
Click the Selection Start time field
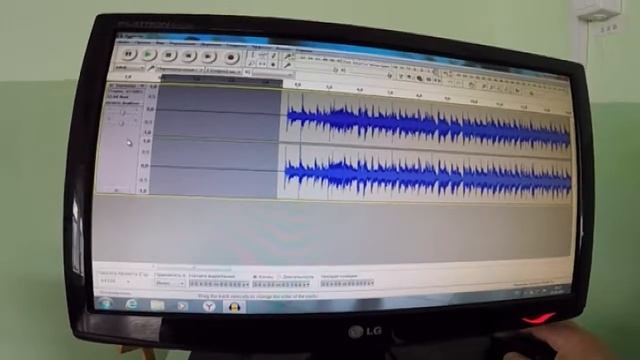pos(219,284)
